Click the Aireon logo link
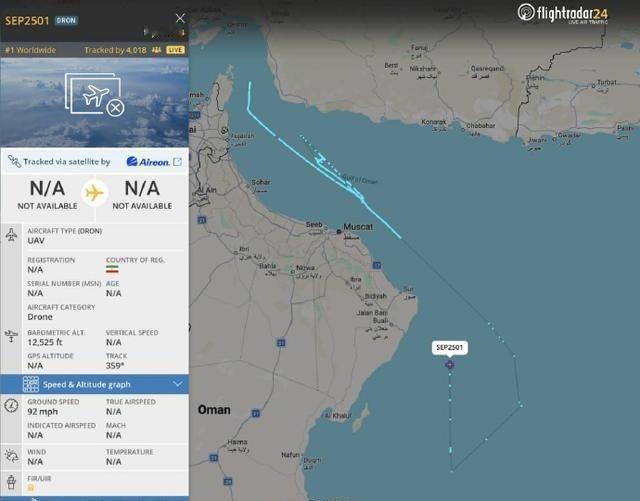This screenshot has width=640, height=501. [x=148, y=162]
